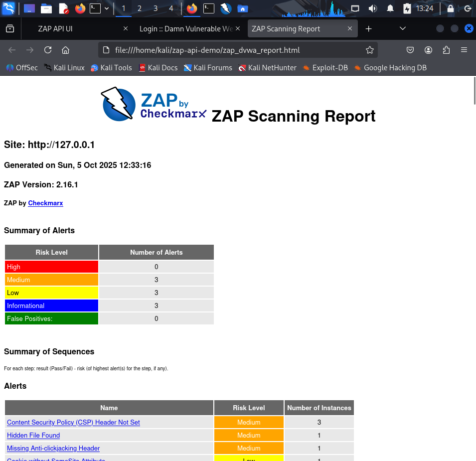Open the file manager panel launcher
Image resolution: width=476 pixels, height=461 pixels.
[46, 8]
